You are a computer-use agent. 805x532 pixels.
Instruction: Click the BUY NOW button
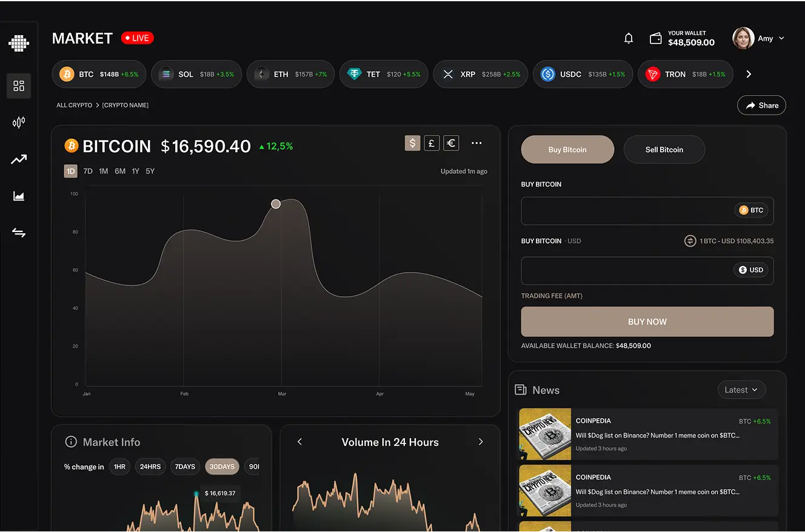click(x=647, y=322)
